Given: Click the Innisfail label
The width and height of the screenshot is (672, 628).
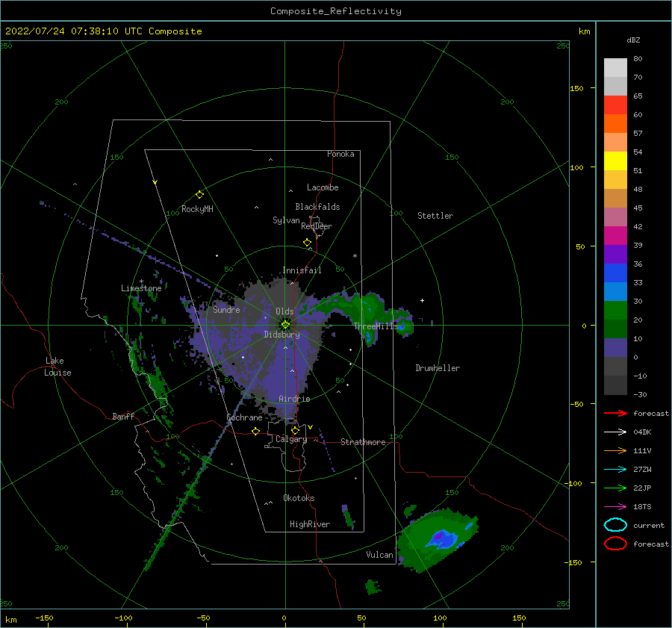Looking at the screenshot, I should (x=302, y=270).
